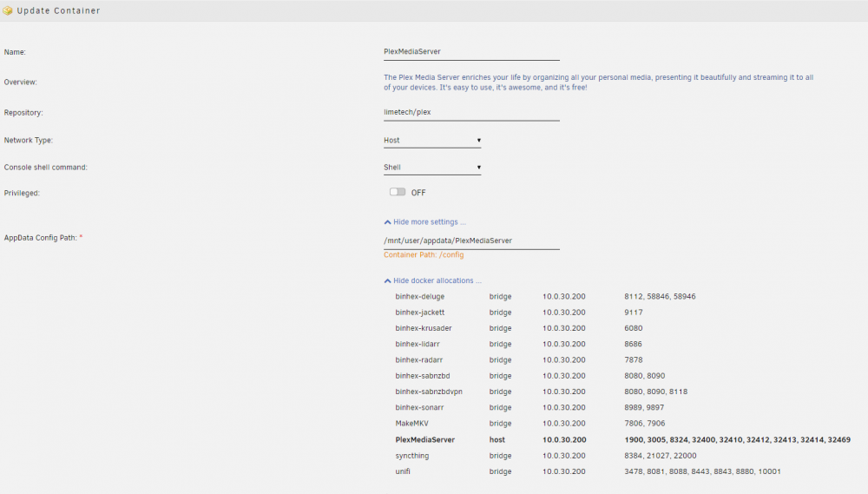Click the chevron beside Hide docker allocations

point(387,280)
